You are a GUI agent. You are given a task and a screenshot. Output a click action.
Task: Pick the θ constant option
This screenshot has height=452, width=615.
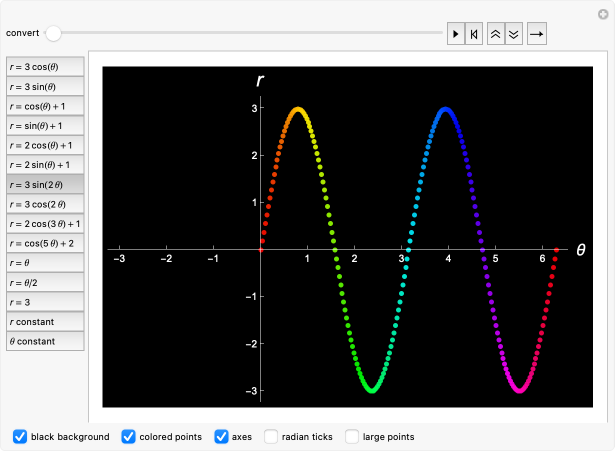[x=45, y=341]
